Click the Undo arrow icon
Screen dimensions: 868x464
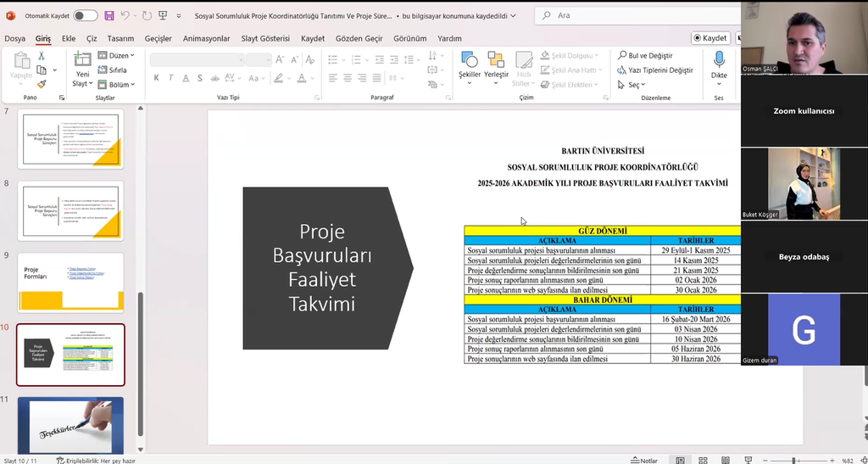pyautogui.click(x=125, y=15)
